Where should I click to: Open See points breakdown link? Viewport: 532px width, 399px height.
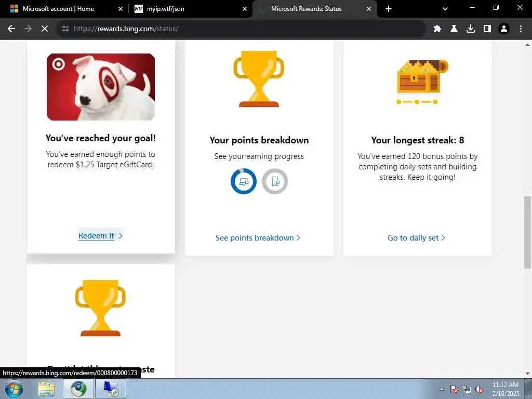(x=258, y=238)
